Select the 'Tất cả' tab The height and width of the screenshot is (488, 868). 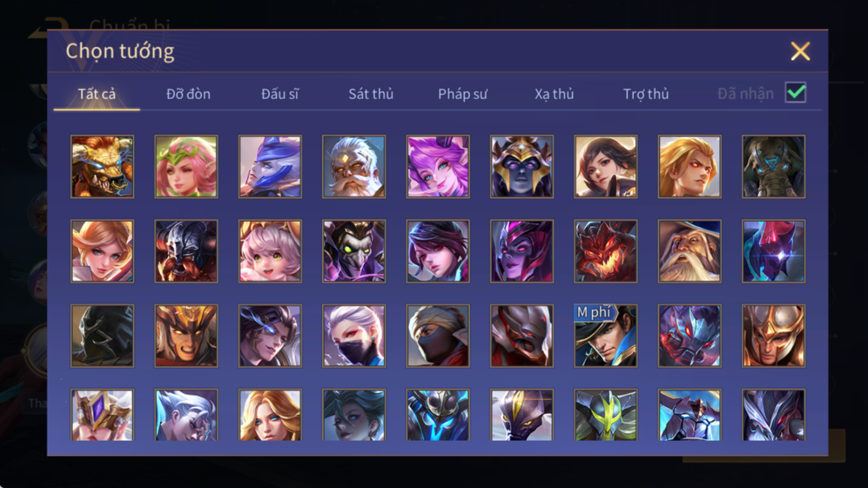point(97,94)
